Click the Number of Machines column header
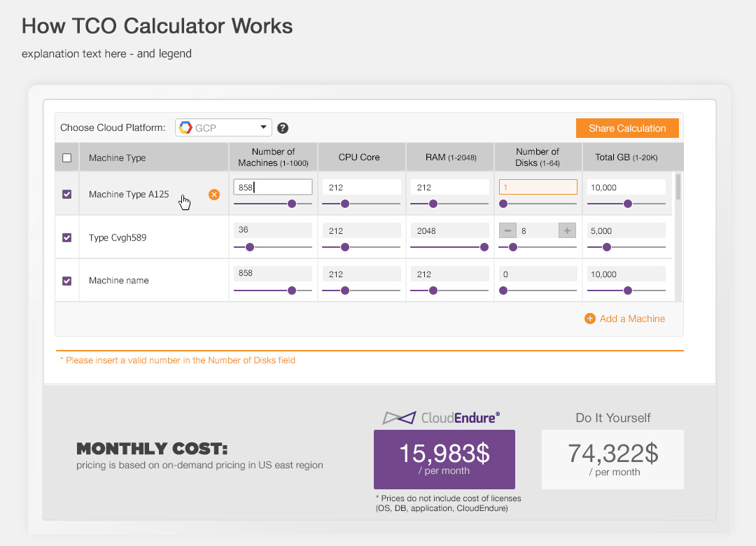The width and height of the screenshot is (756, 546). [x=273, y=157]
